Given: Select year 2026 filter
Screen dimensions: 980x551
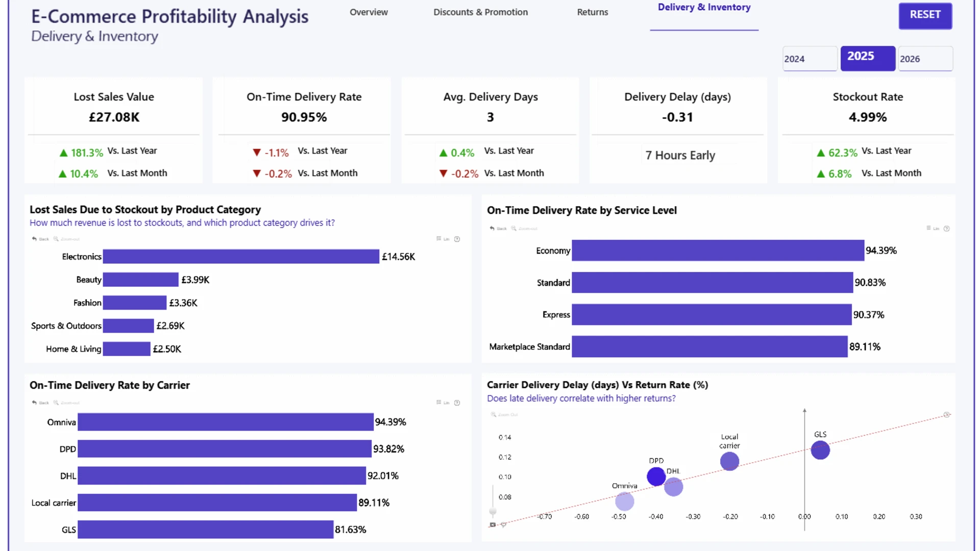Looking at the screenshot, I should pyautogui.click(x=925, y=59).
